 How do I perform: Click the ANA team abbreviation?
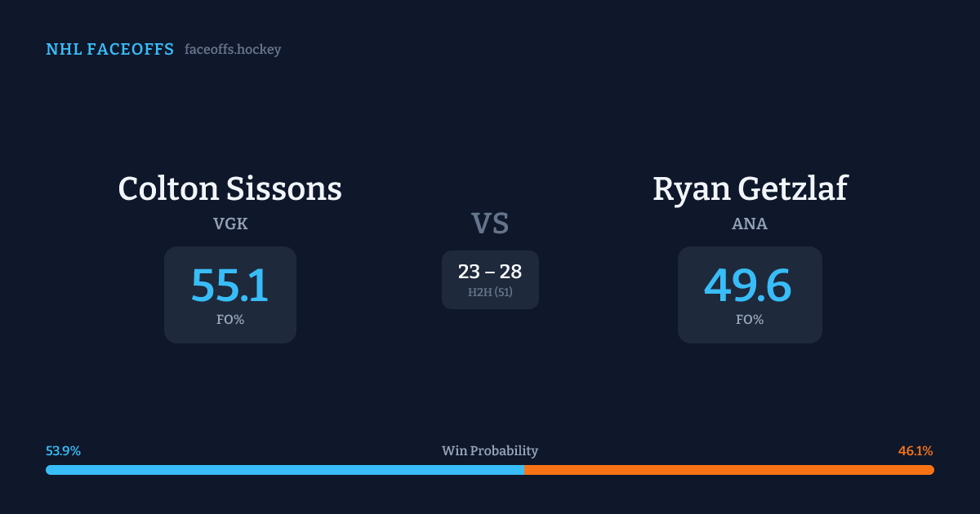[x=750, y=224]
